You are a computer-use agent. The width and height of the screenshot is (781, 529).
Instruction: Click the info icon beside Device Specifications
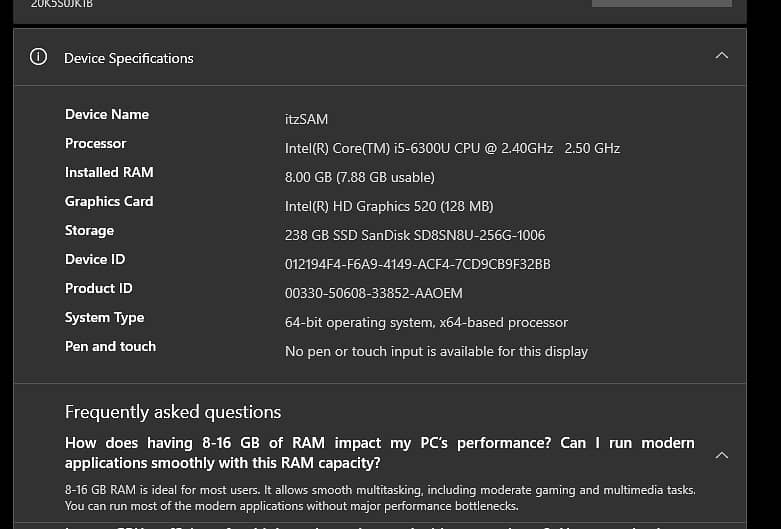pyautogui.click(x=39, y=57)
